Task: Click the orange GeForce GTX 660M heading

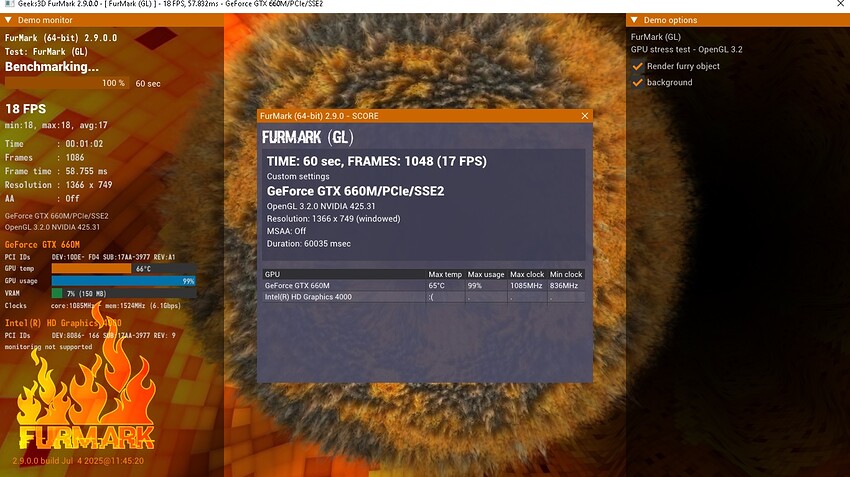Action: [42, 244]
